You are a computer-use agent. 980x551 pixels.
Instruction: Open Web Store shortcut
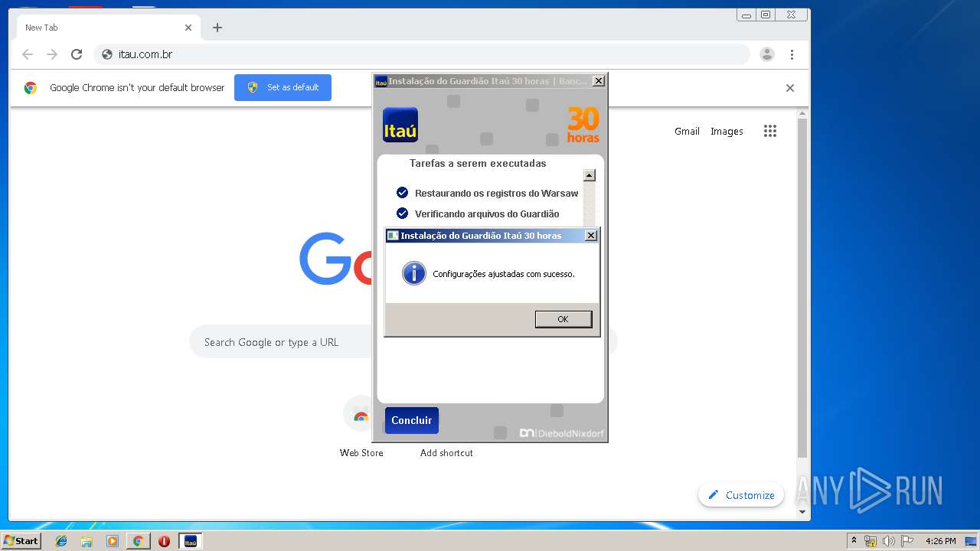click(361, 427)
